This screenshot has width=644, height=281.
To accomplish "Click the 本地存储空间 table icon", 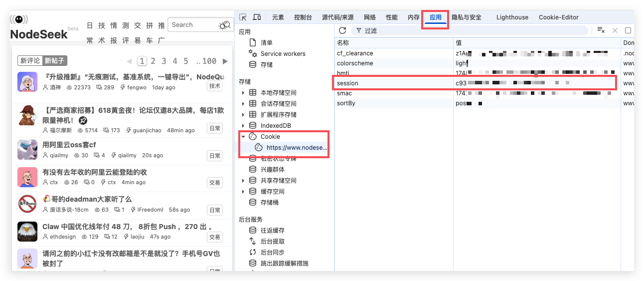I will click(x=253, y=93).
